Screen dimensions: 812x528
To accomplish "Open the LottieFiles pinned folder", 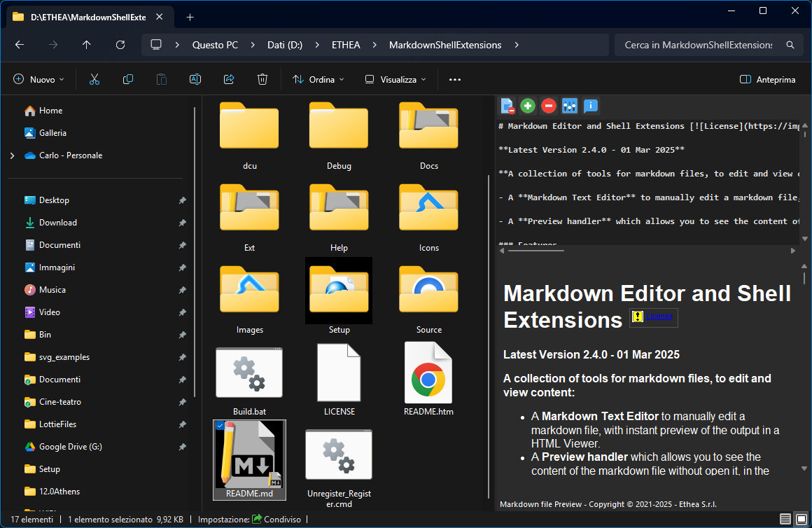I will pyautogui.click(x=57, y=424).
